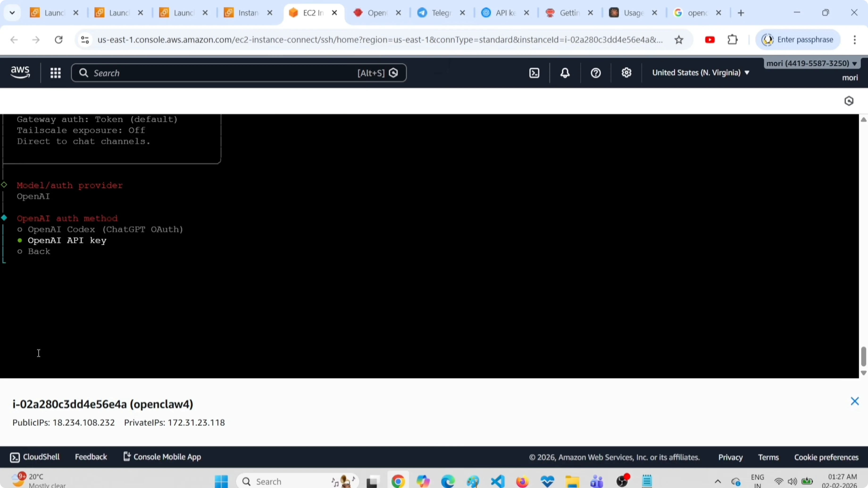Expand the United States (N. Virginia) region dropdown
Viewport: 868px width, 488px height.
[701, 73]
